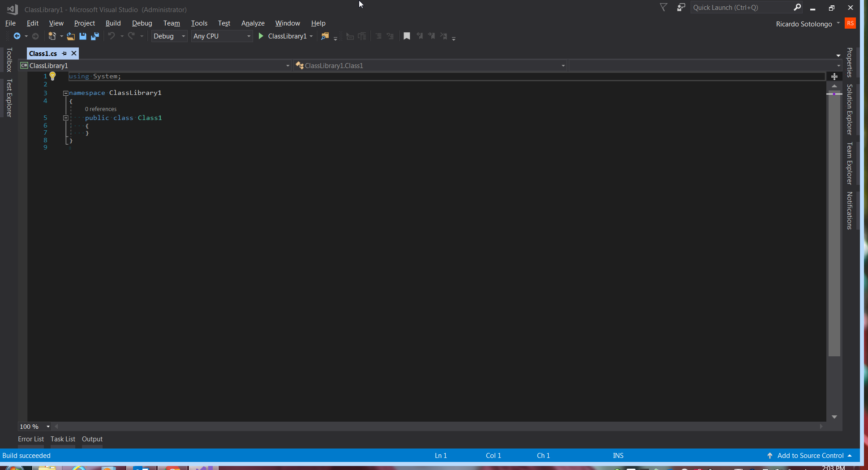Click the Undo arrow icon
The width and height of the screenshot is (868, 470).
click(x=112, y=36)
